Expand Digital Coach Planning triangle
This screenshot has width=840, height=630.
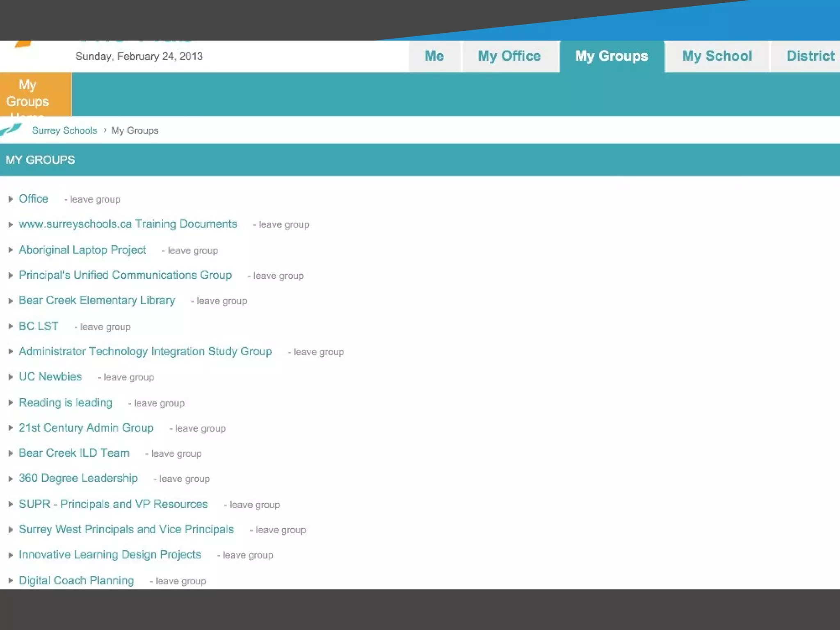[x=11, y=581]
